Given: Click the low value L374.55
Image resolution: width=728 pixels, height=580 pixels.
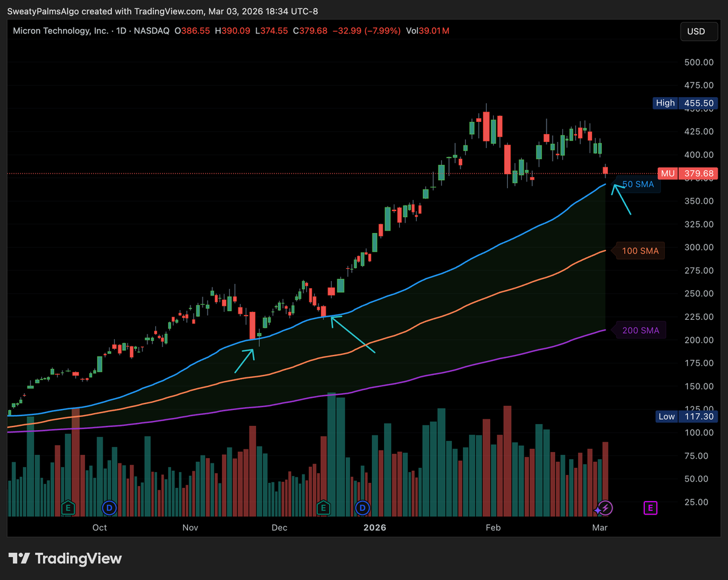Looking at the screenshot, I should (x=271, y=30).
